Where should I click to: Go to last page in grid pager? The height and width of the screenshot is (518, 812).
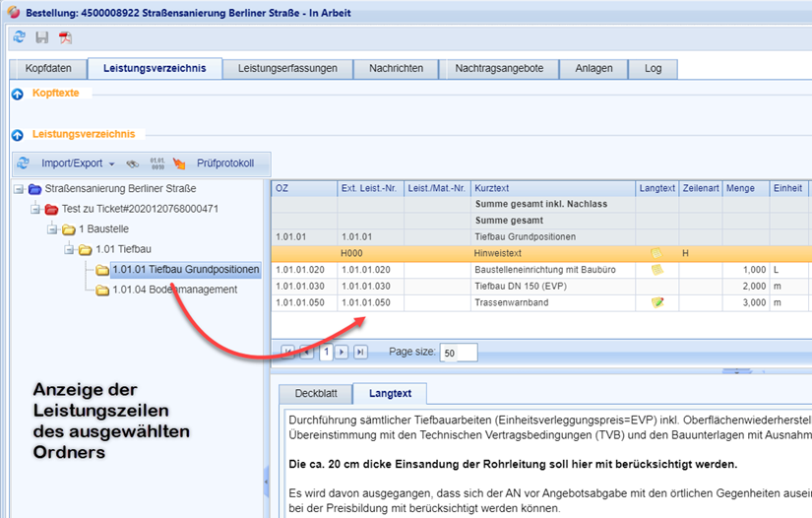(x=360, y=352)
